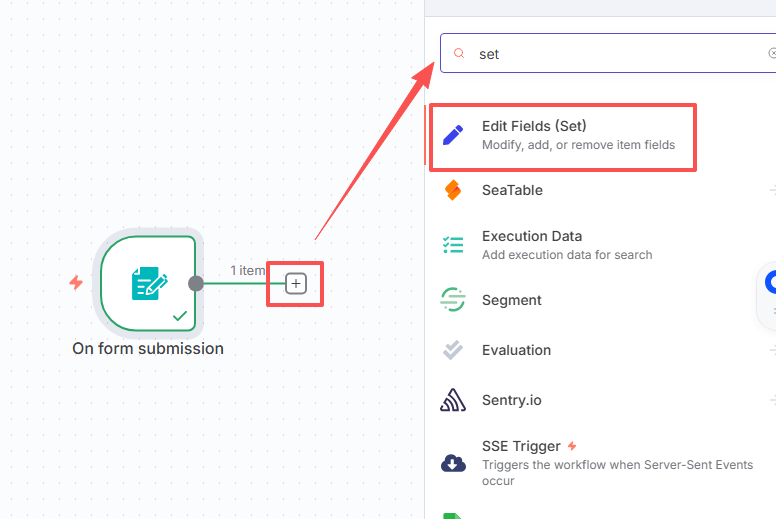The image size is (776, 519).
Task: Click the Execution Data checklist icon
Action: (453, 245)
